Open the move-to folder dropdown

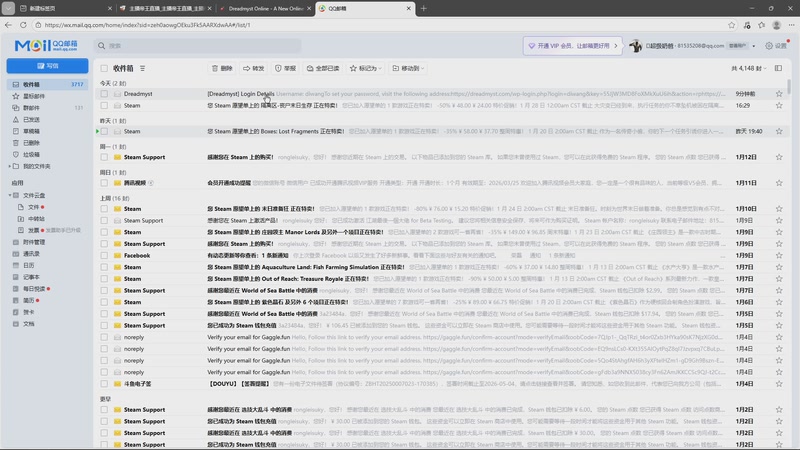click(408, 68)
